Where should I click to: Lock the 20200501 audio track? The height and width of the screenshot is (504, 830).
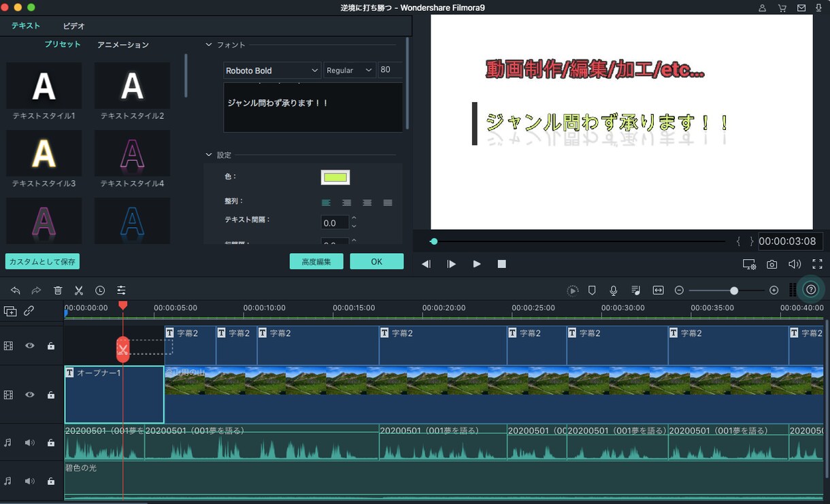(50, 443)
